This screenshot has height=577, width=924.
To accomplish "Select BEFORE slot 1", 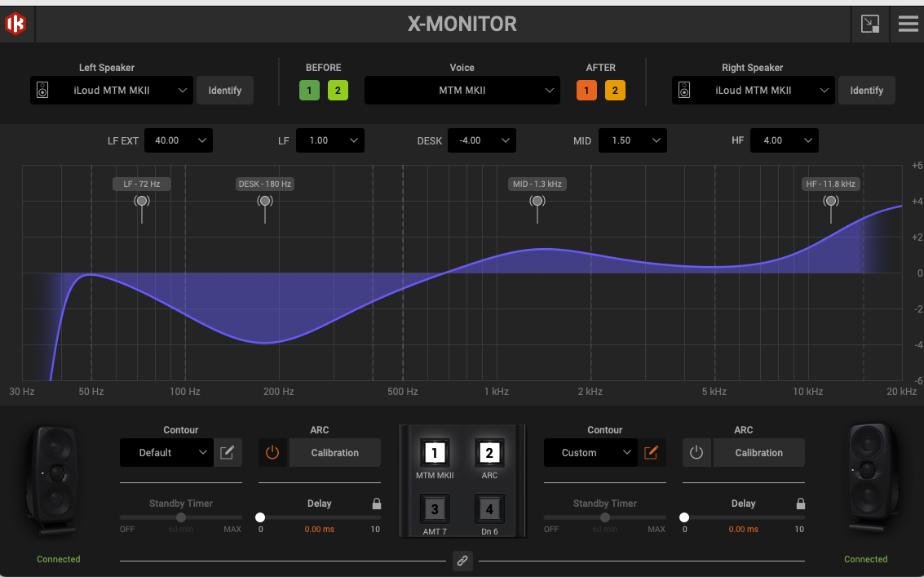I will coord(309,91).
